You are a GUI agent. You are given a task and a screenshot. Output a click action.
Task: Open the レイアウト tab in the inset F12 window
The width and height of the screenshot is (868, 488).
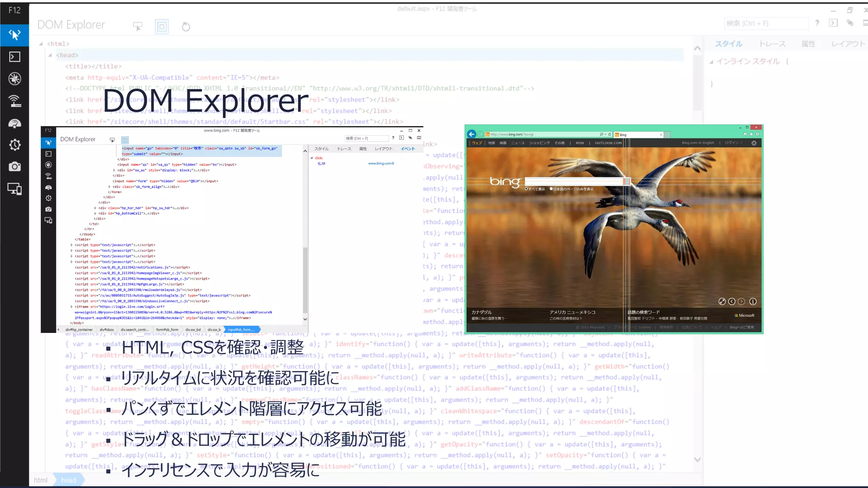coord(384,149)
